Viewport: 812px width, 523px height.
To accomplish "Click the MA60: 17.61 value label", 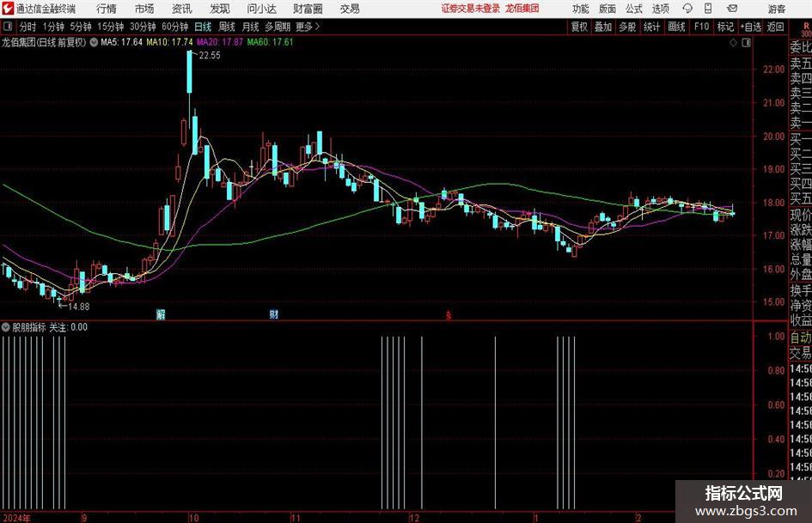I will [x=270, y=42].
